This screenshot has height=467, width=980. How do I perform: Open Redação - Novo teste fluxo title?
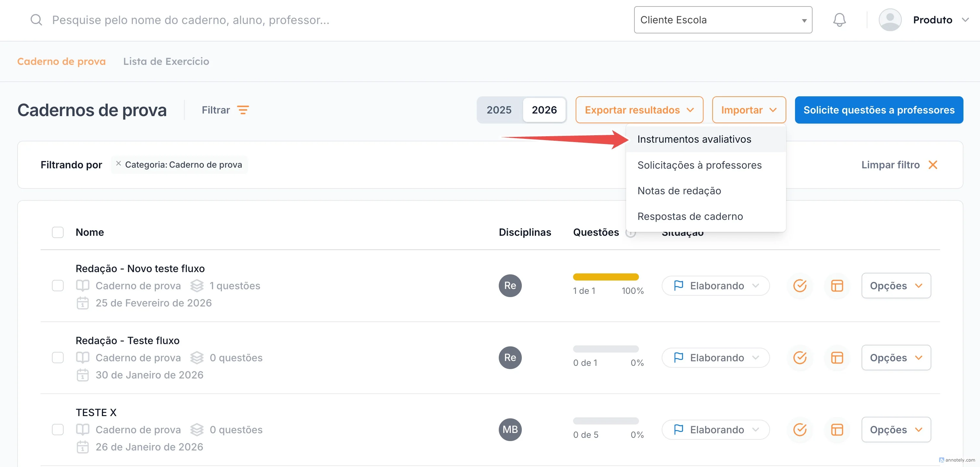140,269
